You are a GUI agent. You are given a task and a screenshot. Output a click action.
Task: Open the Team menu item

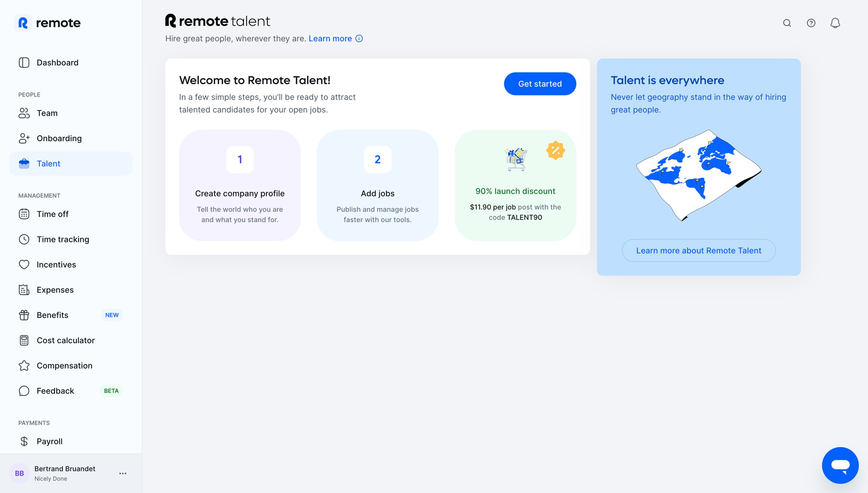pos(71,113)
